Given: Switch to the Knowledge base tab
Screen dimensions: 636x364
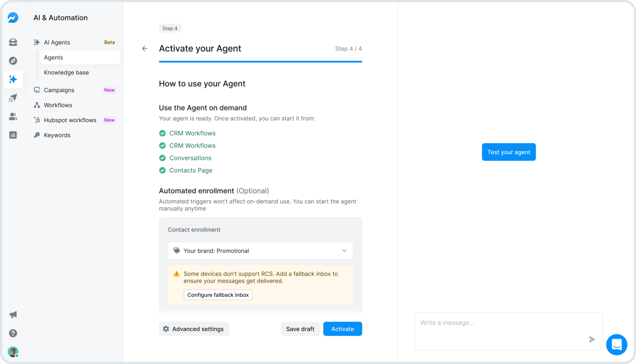Looking at the screenshot, I should pyautogui.click(x=66, y=72).
